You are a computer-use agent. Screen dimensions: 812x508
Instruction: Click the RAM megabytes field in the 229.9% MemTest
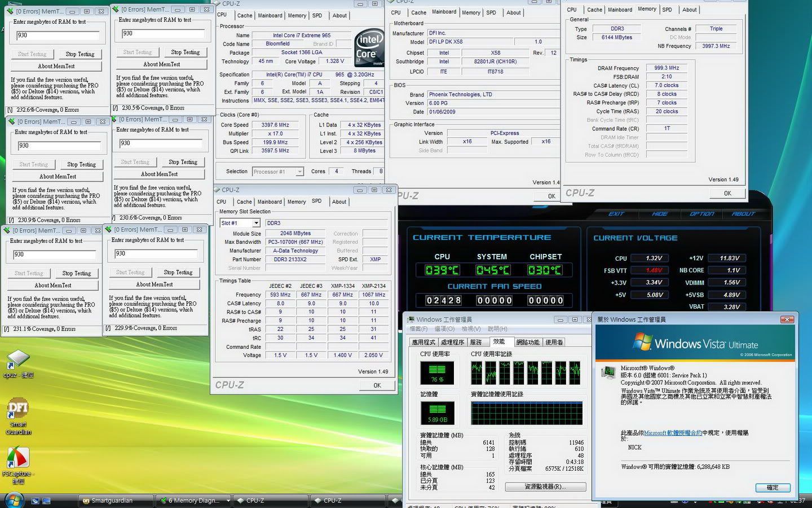point(156,254)
